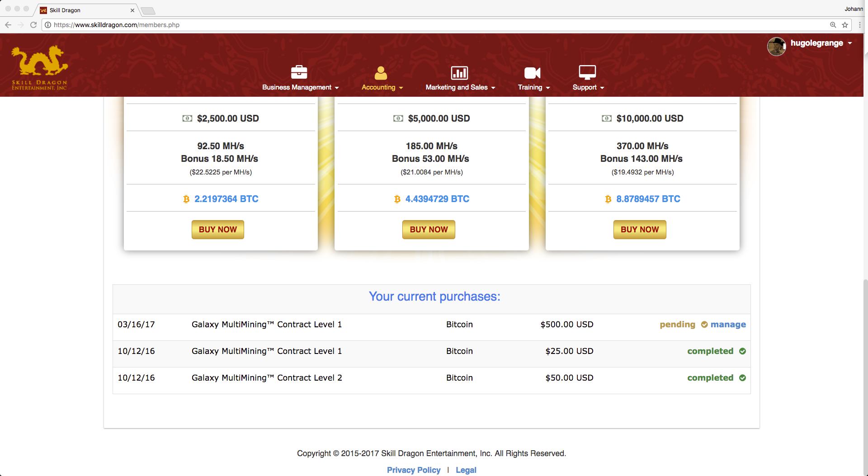The image size is (868, 476).
Task: Click the Bitcoin icon beside 4.4394729 BTC
Action: coord(397,199)
